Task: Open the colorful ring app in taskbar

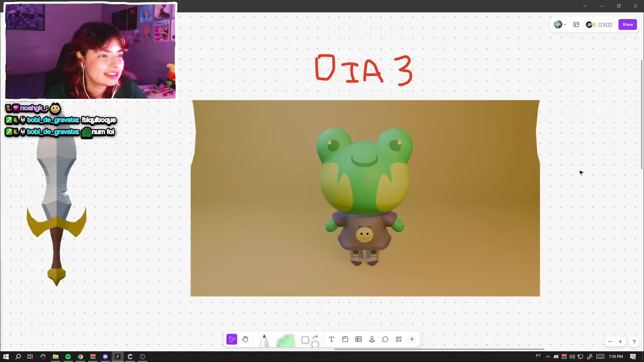Action: (x=43, y=356)
